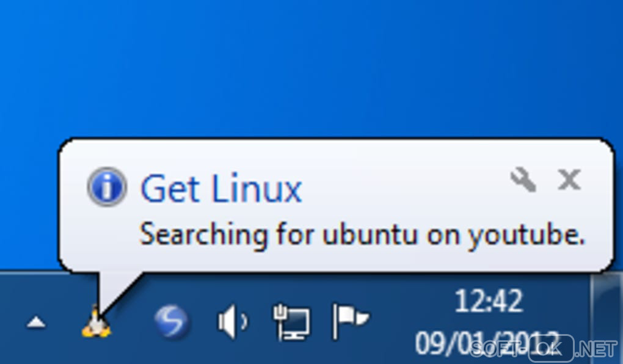Click the Tux penguin Get Linux tray icon

(96, 322)
